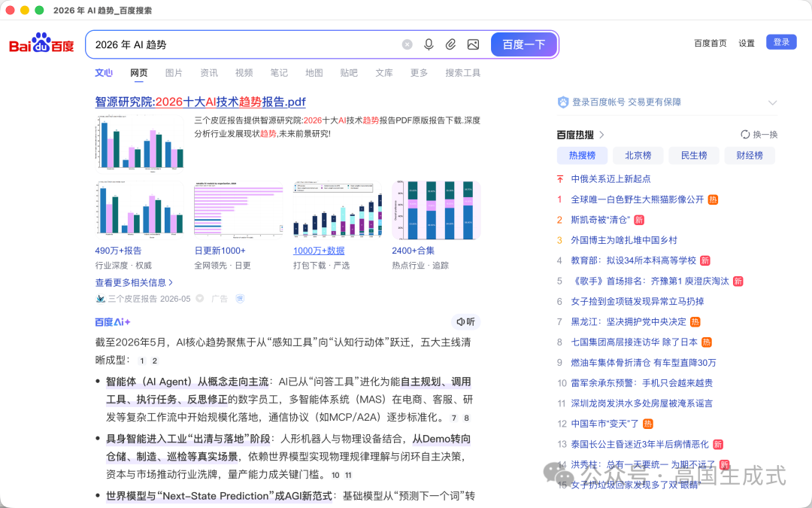
Task: Open hot search 教育部：拟设34所本科高等学校
Action: [633, 260]
